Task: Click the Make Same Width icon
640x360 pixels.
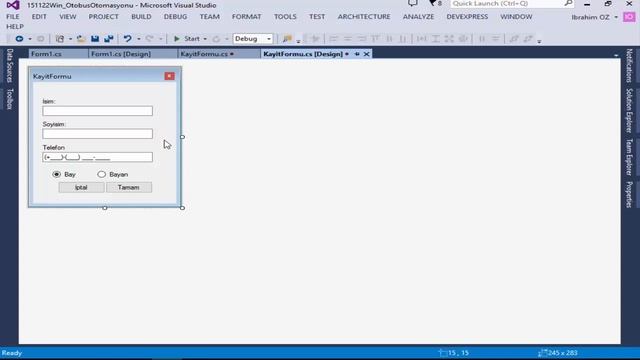Action: (422, 39)
